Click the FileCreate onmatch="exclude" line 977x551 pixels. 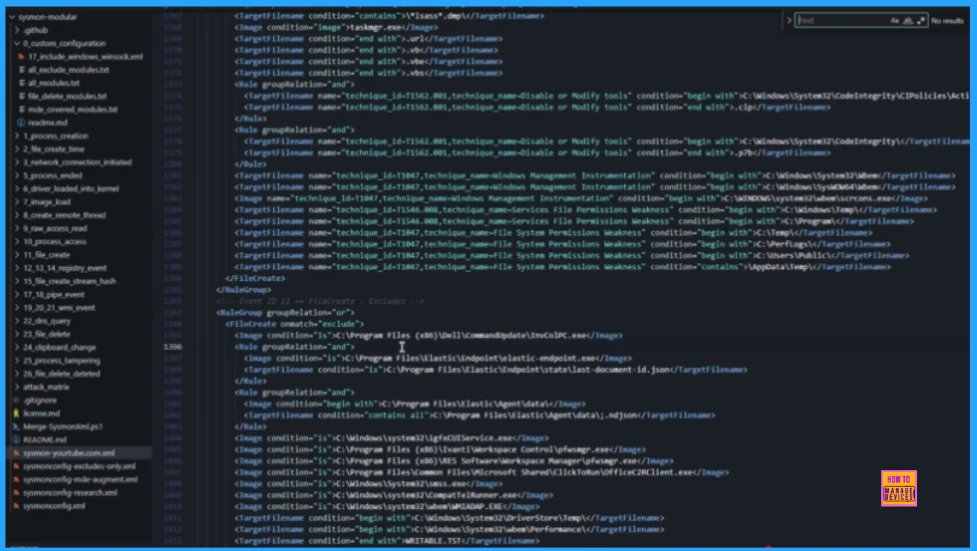pos(295,323)
